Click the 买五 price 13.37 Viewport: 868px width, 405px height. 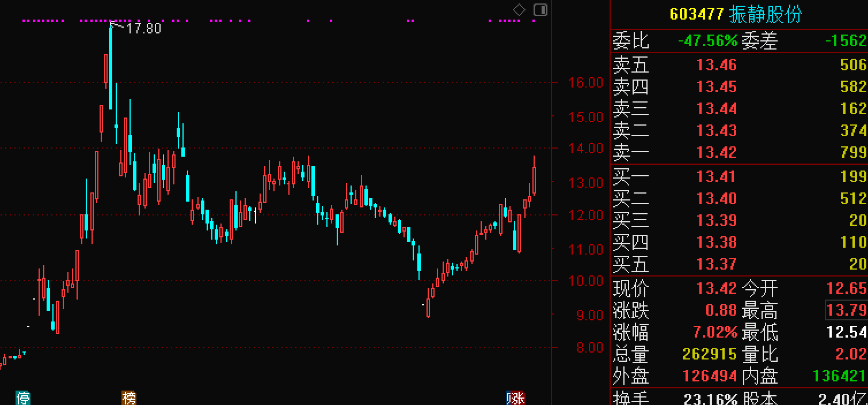[x=717, y=264]
